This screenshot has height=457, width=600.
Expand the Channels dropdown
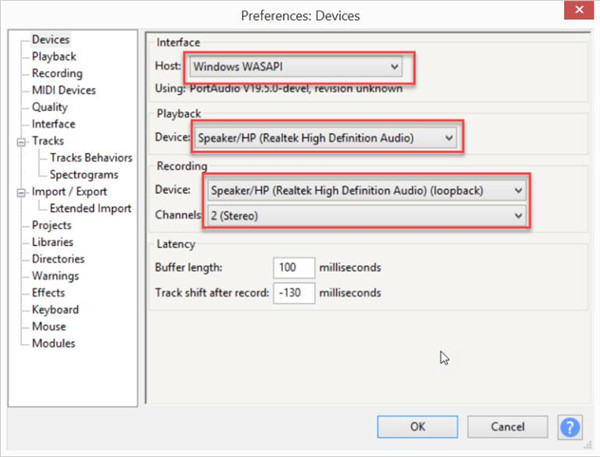pos(365,215)
